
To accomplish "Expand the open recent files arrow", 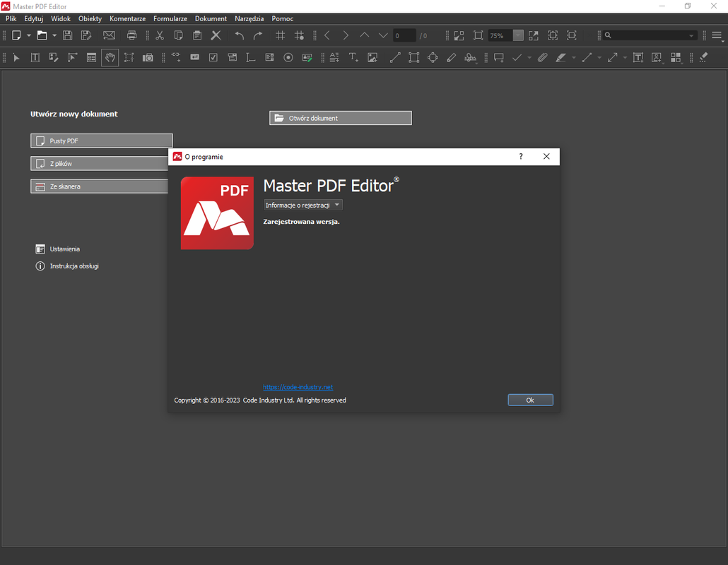I will coord(54,36).
